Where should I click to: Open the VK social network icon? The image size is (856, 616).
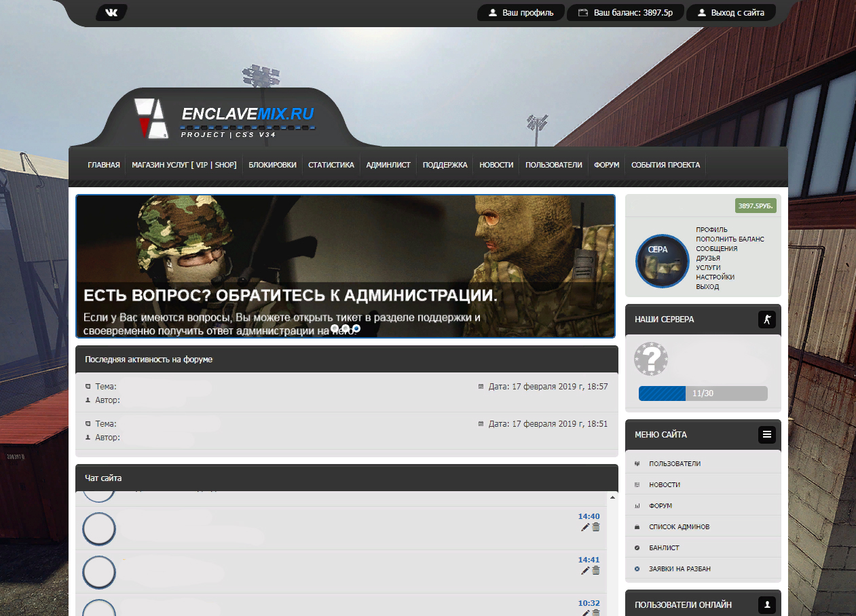pos(111,12)
